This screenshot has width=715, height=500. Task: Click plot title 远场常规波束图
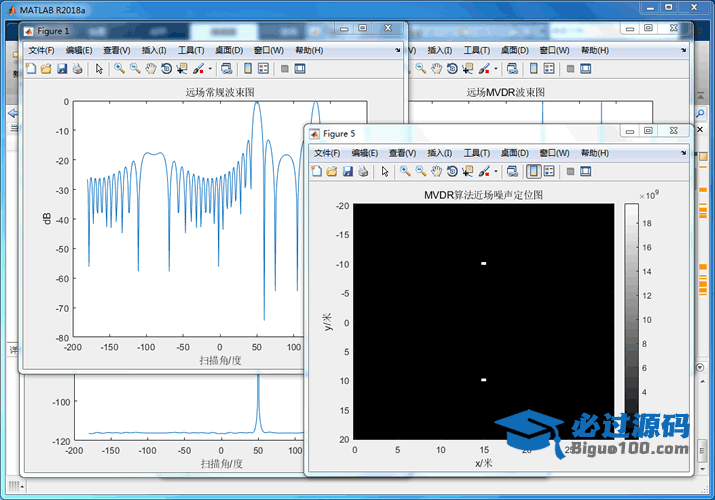point(220,92)
